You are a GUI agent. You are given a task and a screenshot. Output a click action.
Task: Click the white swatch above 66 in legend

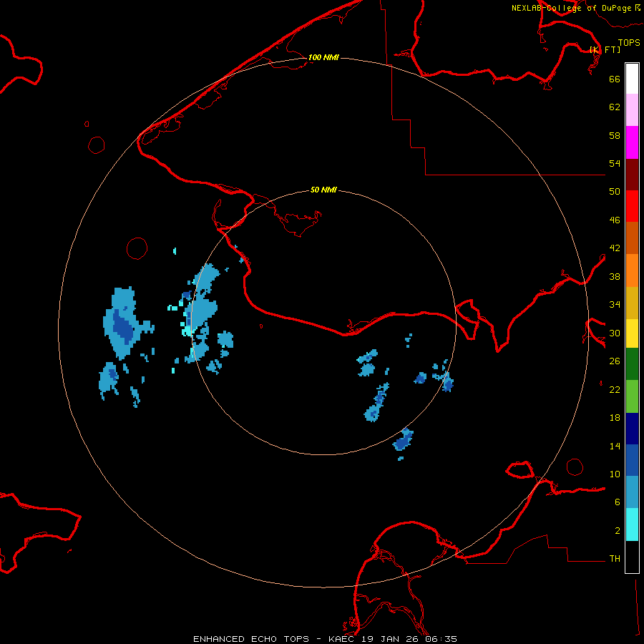coord(632,79)
